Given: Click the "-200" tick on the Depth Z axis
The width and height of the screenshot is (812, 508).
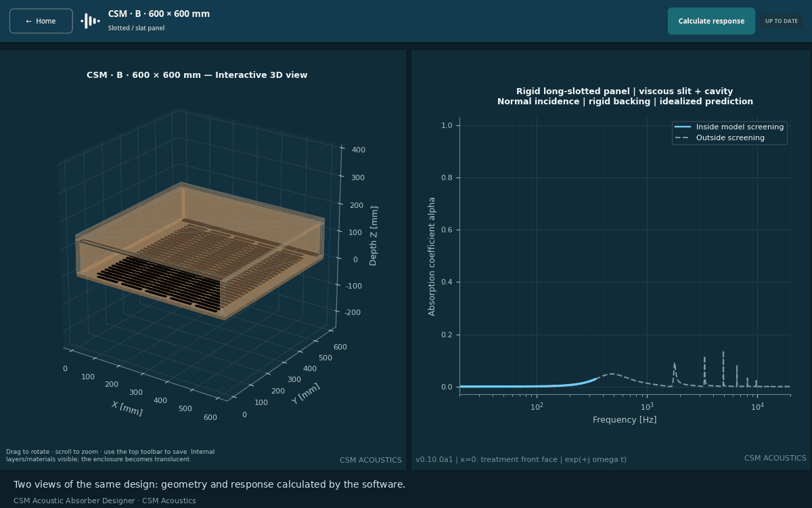Looking at the screenshot, I should [x=353, y=312].
